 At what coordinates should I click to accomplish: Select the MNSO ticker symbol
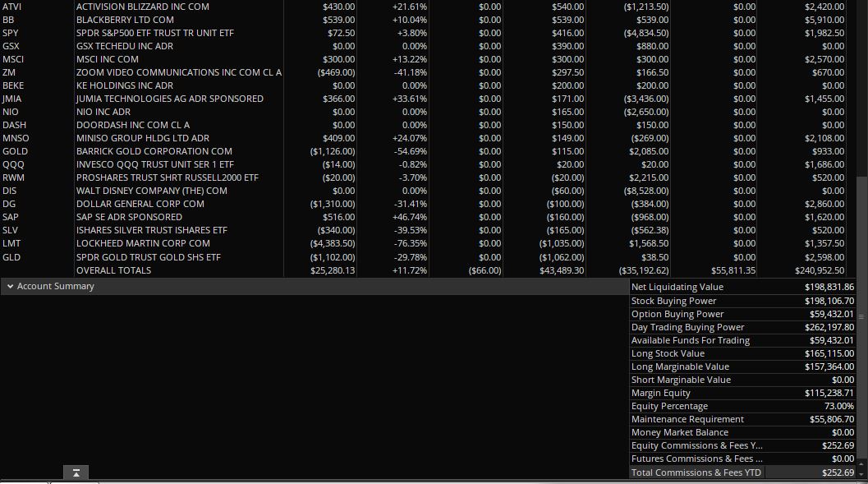point(16,138)
